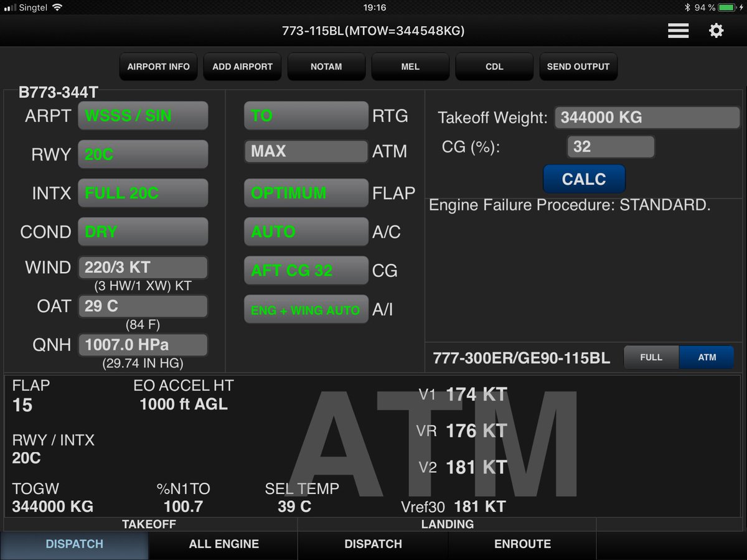This screenshot has width=747, height=560.
Task: Tap the TOGW 344000 KG result
Action: pos(53,506)
